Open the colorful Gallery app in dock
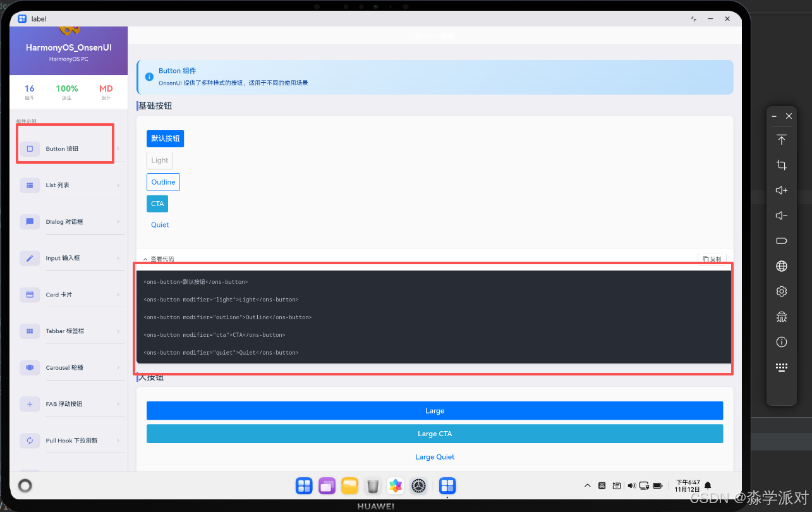The image size is (812, 512). [396, 485]
